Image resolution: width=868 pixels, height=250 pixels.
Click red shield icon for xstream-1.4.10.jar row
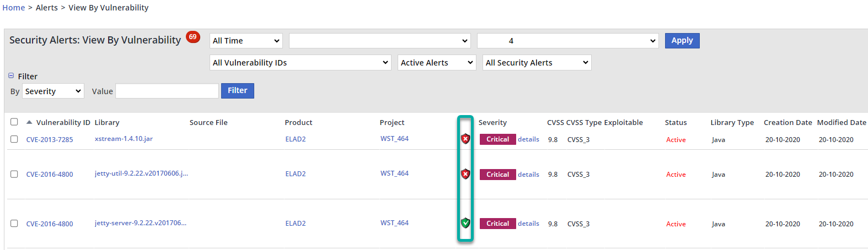(x=465, y=139)
